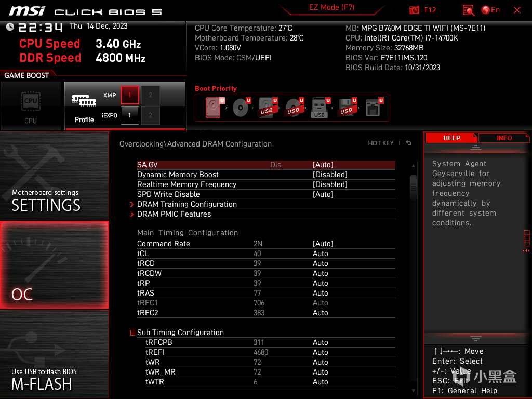Click the help panel top resize handle
Viewport: 532px width, 399px height.
point(476,147)
